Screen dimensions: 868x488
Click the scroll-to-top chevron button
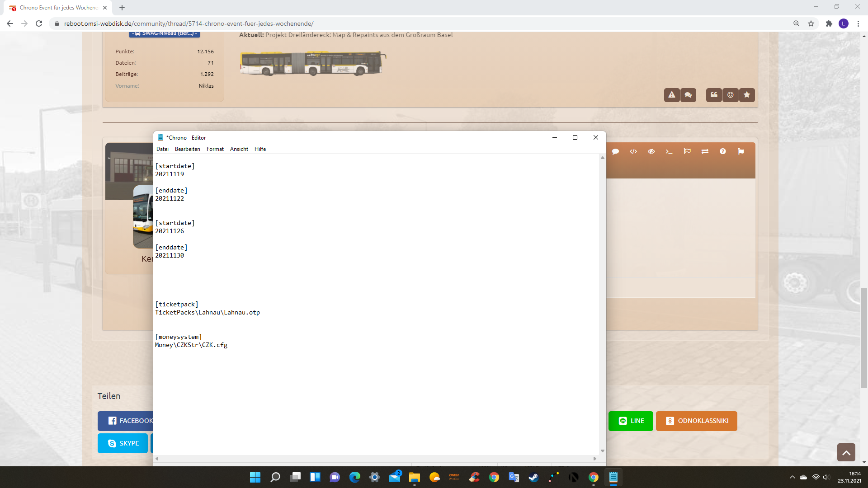point(846,452)
